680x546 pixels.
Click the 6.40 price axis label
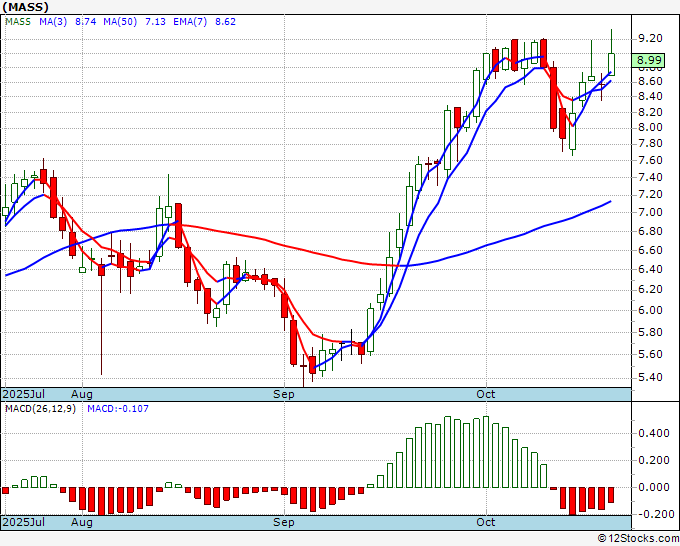click(650, 269)
